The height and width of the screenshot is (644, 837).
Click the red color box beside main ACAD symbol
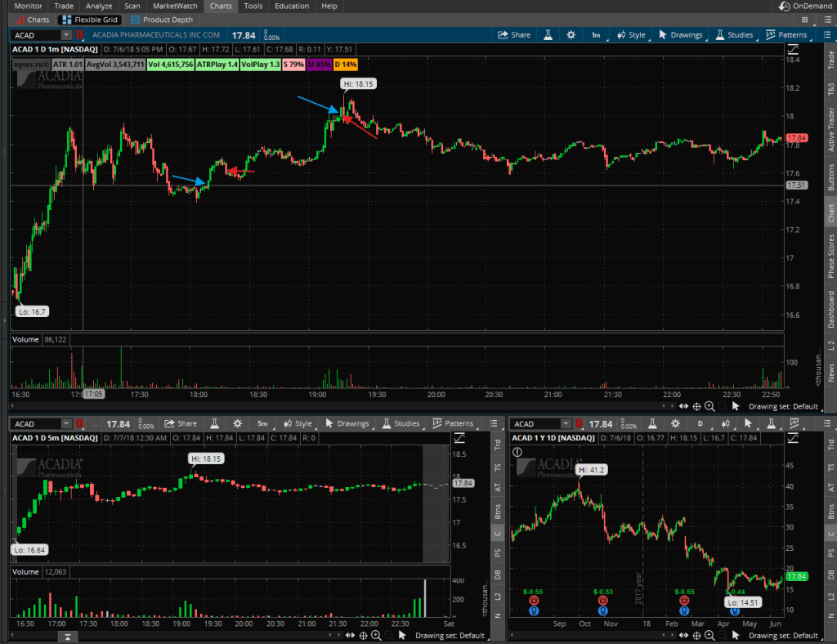click(x=79, y=35)
